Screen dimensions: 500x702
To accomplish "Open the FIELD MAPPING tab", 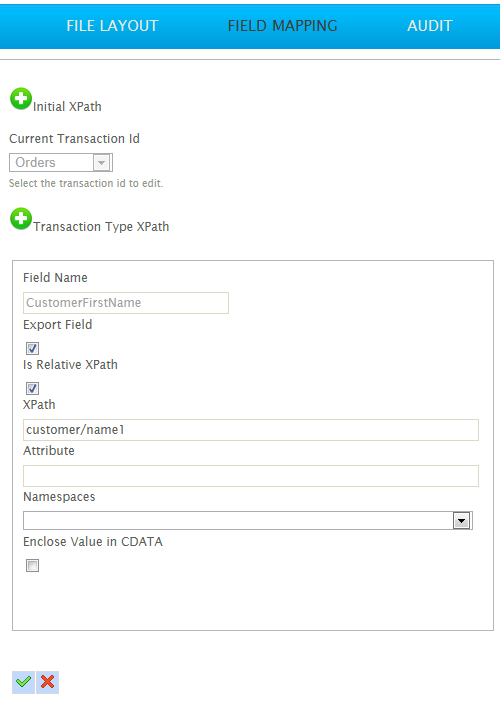I will (x=282, y=26).
